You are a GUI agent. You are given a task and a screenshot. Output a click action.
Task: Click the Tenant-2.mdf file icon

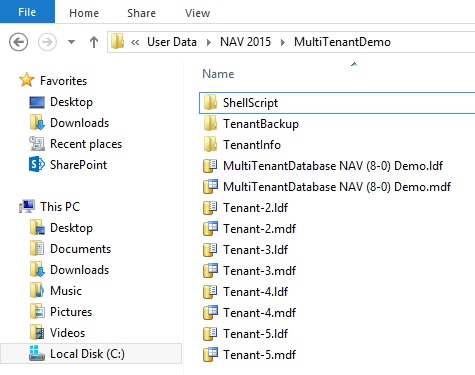coord(210,229)
